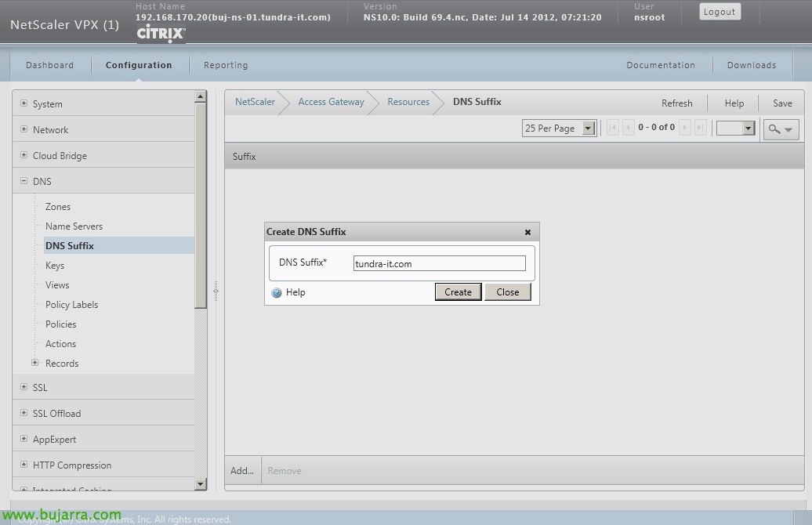Select Actions in DNS tree
The image size is (812, 525).
point(60,344)
